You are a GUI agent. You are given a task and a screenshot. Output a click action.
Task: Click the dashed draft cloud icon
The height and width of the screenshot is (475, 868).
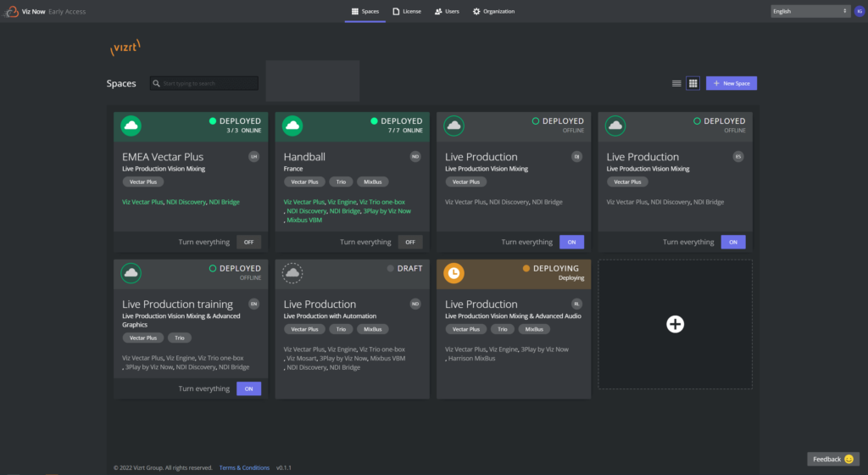coord(292,273)
